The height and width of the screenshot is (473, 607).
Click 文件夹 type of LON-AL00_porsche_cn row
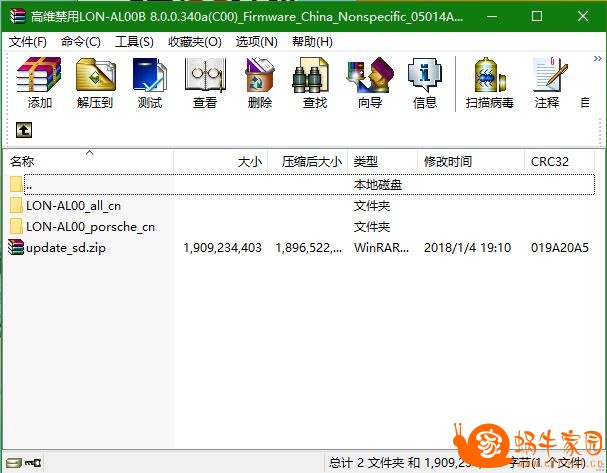point(372,226)
